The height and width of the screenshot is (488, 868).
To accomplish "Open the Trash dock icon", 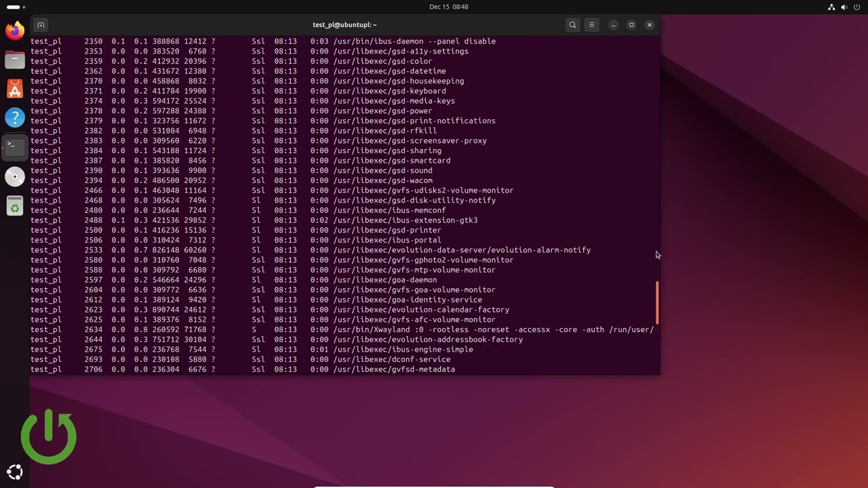I will pos(14,205).
